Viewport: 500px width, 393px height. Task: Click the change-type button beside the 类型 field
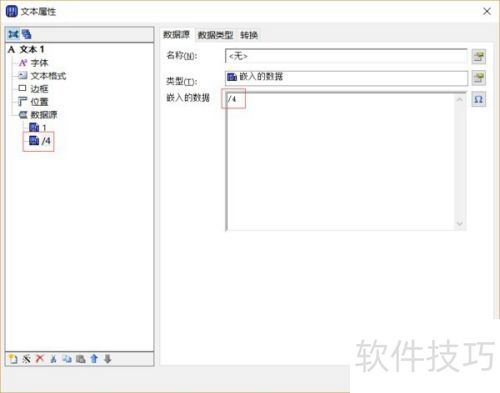[479, 78]
